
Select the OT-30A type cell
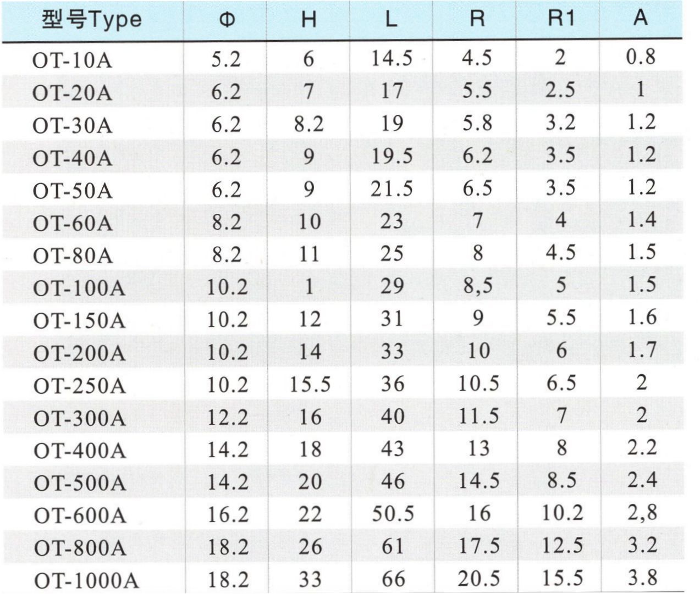[72, 126]
